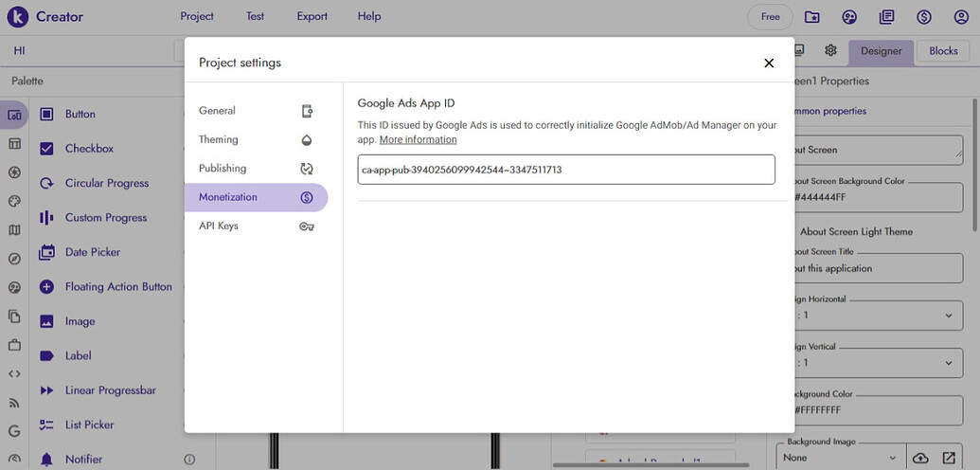The image size is (980, 470).
Task: Select Linear Progressbar component
Action: click(x=113, y=389)
